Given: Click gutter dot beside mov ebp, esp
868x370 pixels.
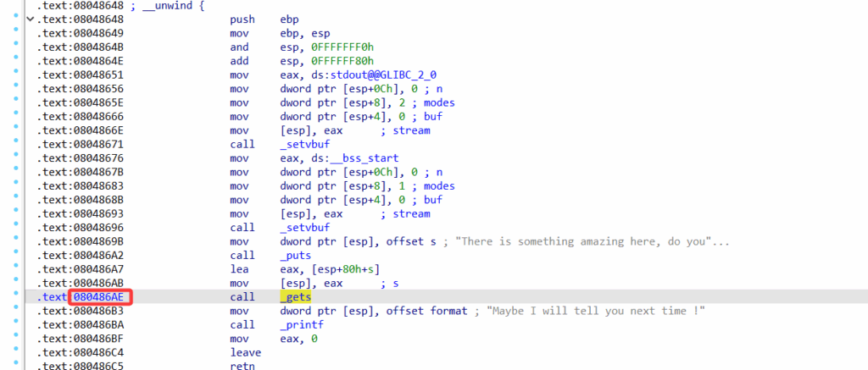Looking at the screenshot, I should coord(17,32).
